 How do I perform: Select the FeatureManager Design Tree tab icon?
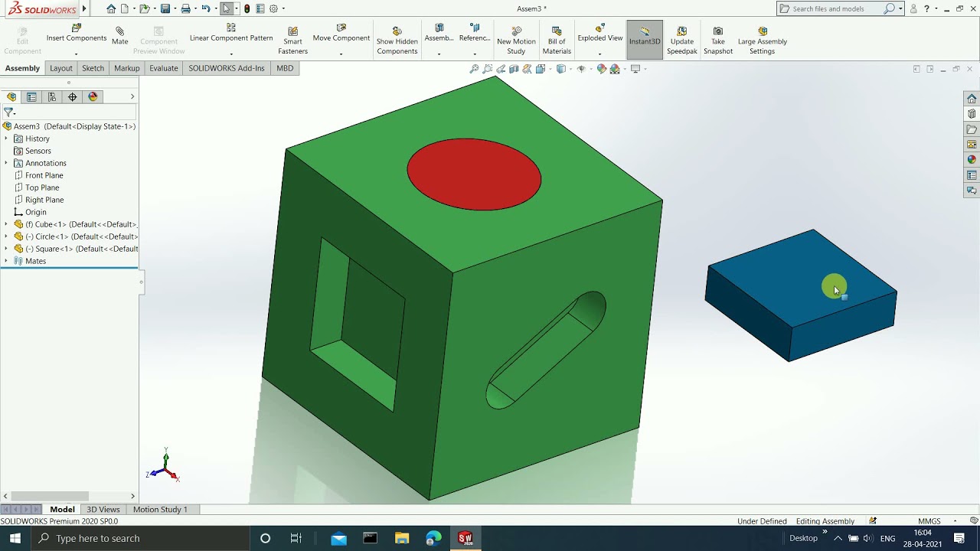pos(11,96)
